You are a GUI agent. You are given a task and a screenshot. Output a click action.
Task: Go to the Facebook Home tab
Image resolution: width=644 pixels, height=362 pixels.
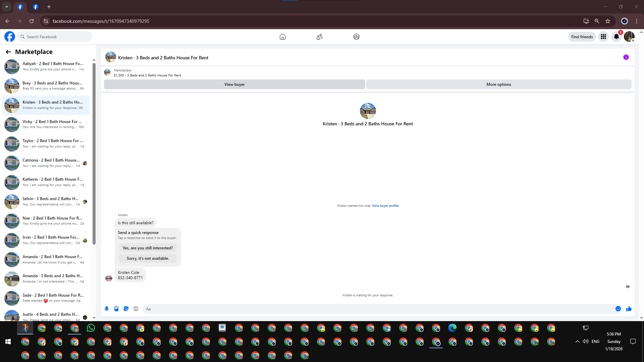pyautogui.click(x=282, y=37)
